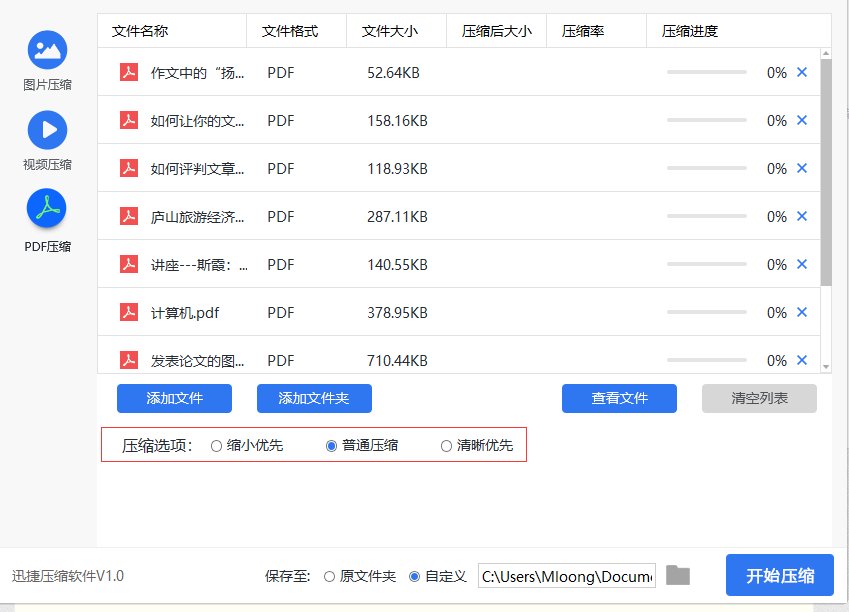Click the PDF icon beside 计算机.pdf
The image size is (849, 612).
click(128, 312)
